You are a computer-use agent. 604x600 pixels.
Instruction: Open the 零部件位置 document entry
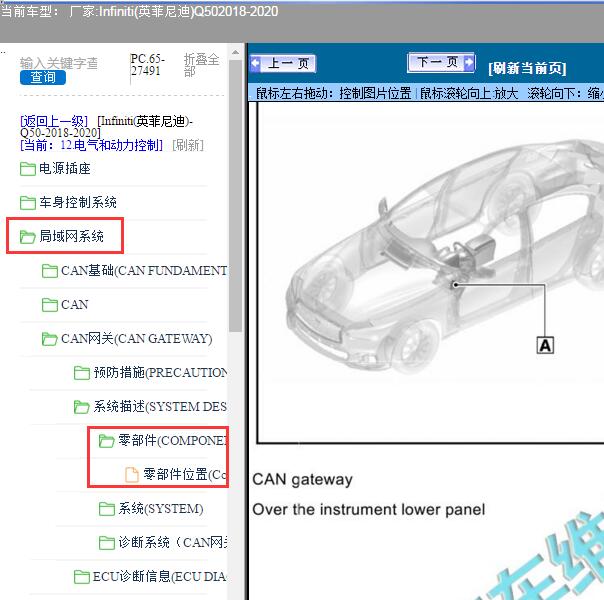click(185, 474)
